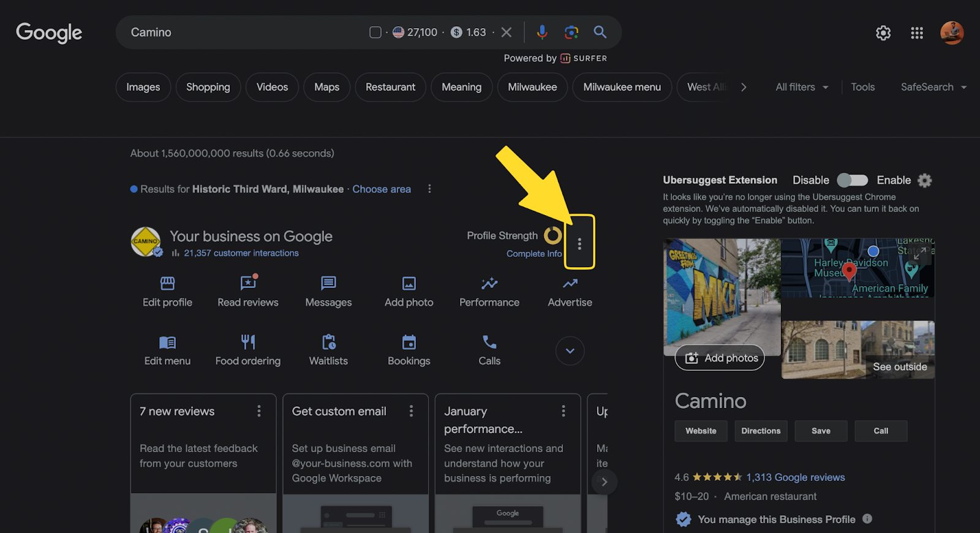
Task: Click into the Camino search field
Action: 245,32
